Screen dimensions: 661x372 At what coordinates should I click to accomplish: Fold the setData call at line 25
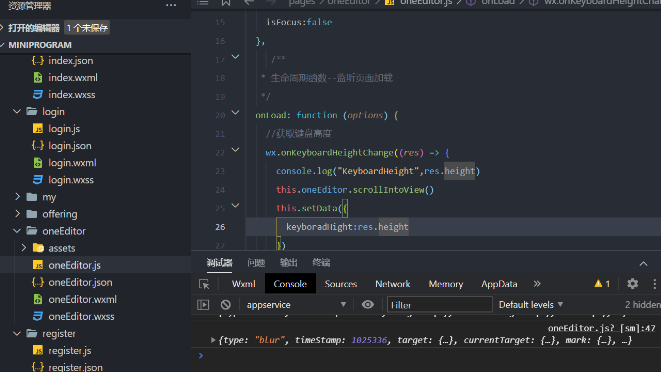click(235, 206)
